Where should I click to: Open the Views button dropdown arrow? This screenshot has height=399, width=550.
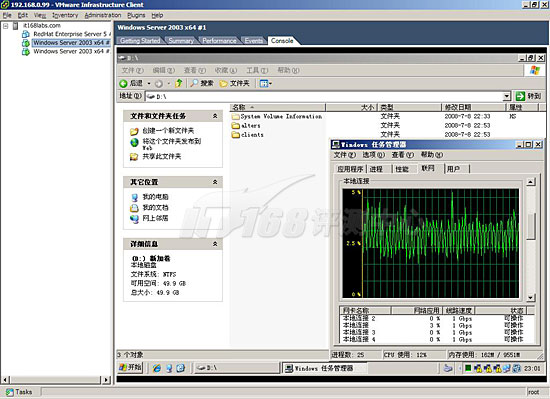270,83
